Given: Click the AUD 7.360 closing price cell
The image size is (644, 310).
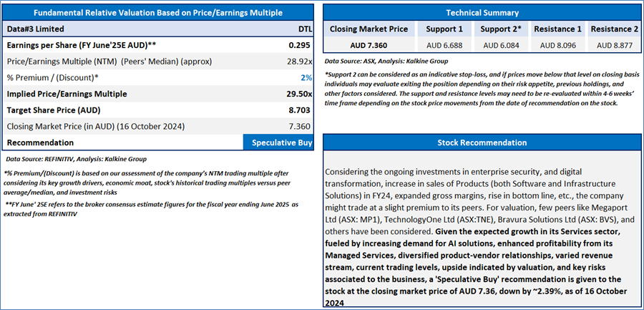Looking at the screenshot, I should coord(369,45).
